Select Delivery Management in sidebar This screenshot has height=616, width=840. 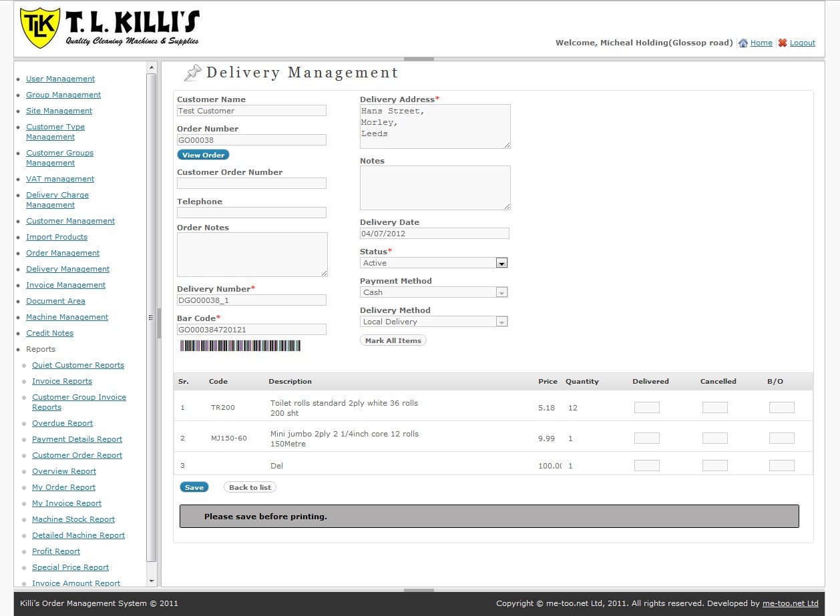click(67, 269)
